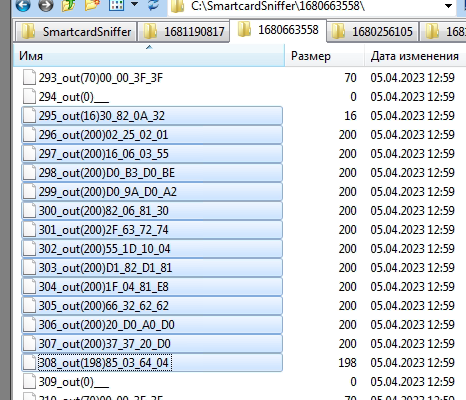This screenshot has height=400, width=466.
Task: Open the view mode dropdown arrow
Action: (x=135, y=4)
